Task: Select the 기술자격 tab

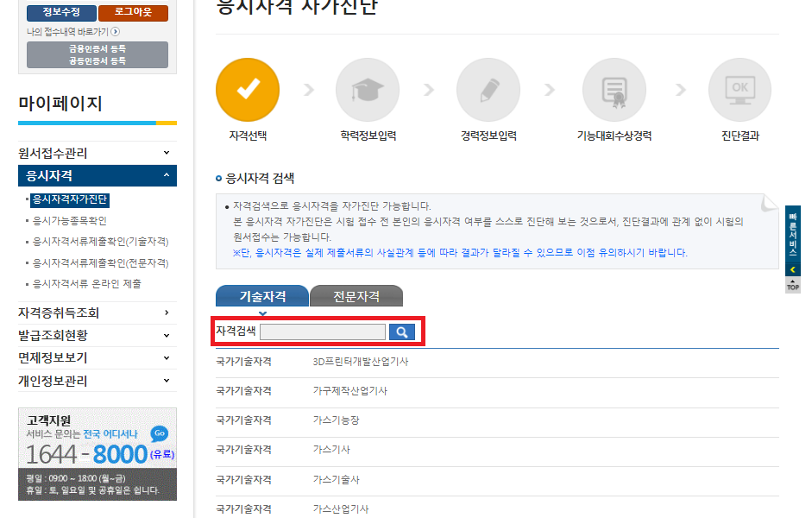Action: pyautogui.click(x=261, y=295)
